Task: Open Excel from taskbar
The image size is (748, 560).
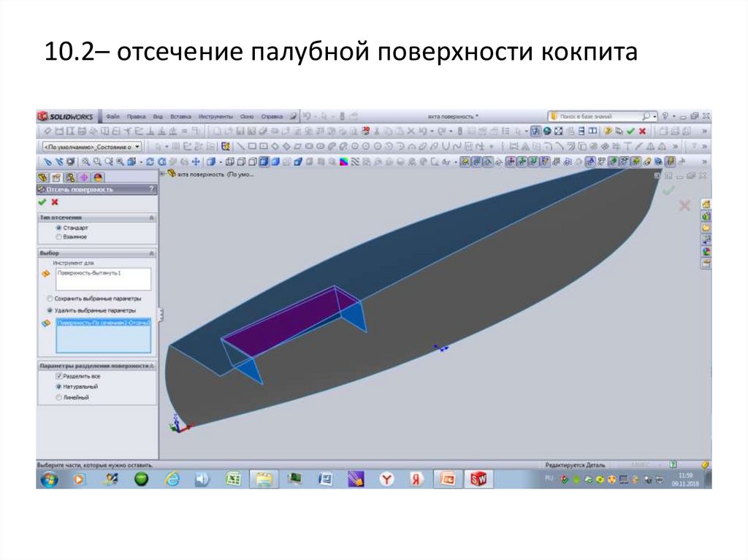Action: [233, 479]
